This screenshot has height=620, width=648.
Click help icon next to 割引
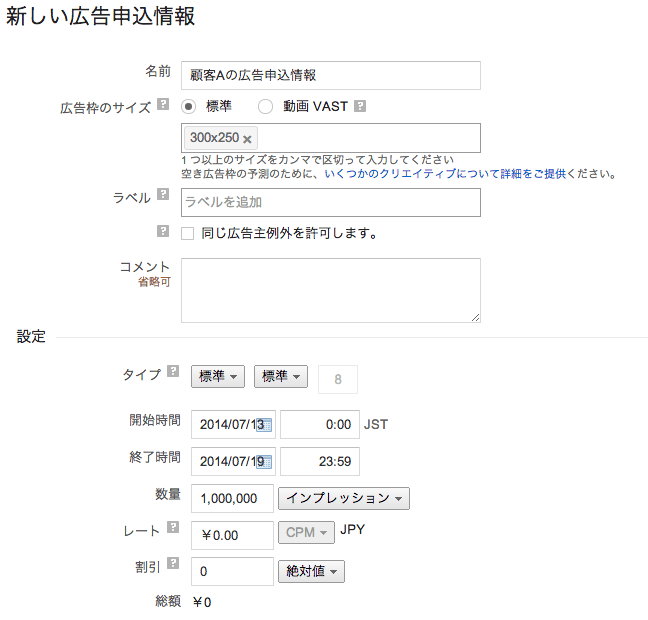pyautogui.click(x=173, y=565)
